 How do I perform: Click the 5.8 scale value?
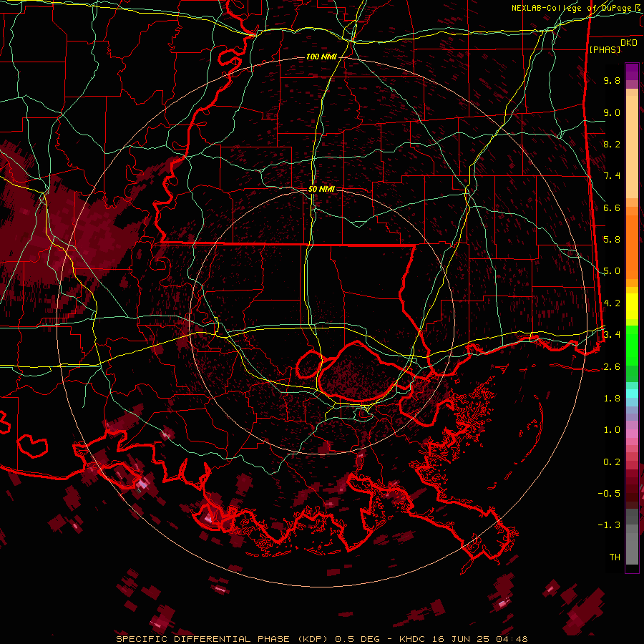(612, 240)
